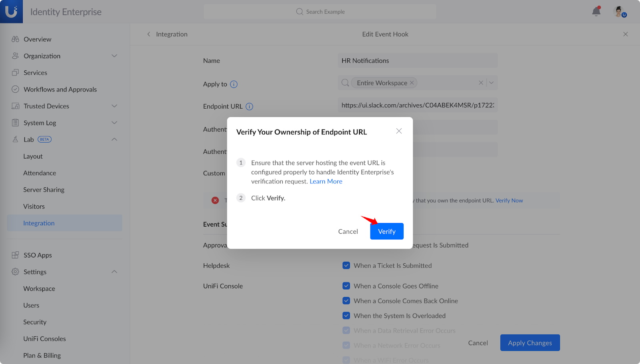Click the blue Verify button

pyautogui.click(x=386, y=231)
